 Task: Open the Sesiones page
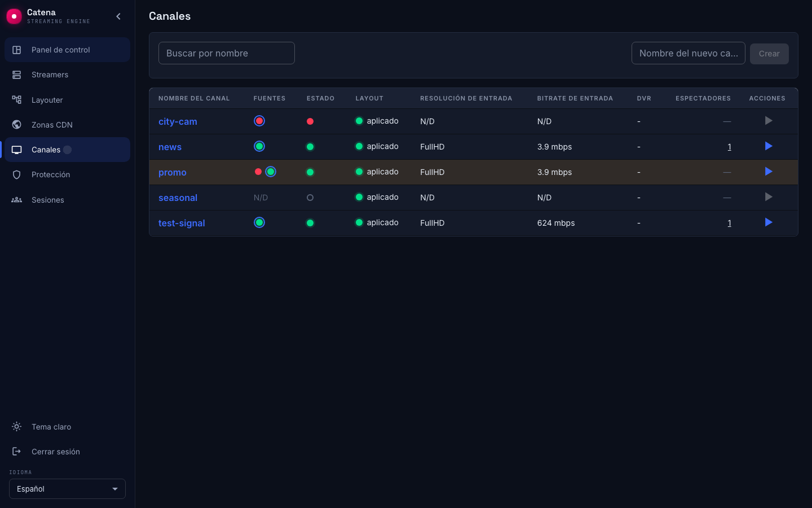pyautogui.click(x=67, y=200)
